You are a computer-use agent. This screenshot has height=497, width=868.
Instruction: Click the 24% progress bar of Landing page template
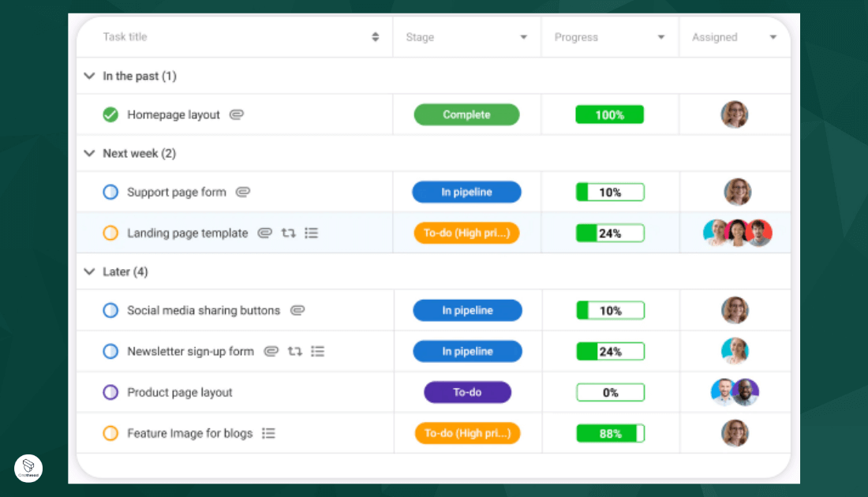pyautogui.click(x=610, y=233)
